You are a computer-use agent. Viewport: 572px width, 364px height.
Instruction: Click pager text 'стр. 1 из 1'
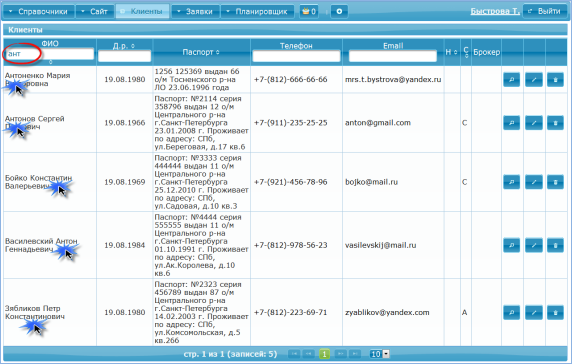coord(204,354)
